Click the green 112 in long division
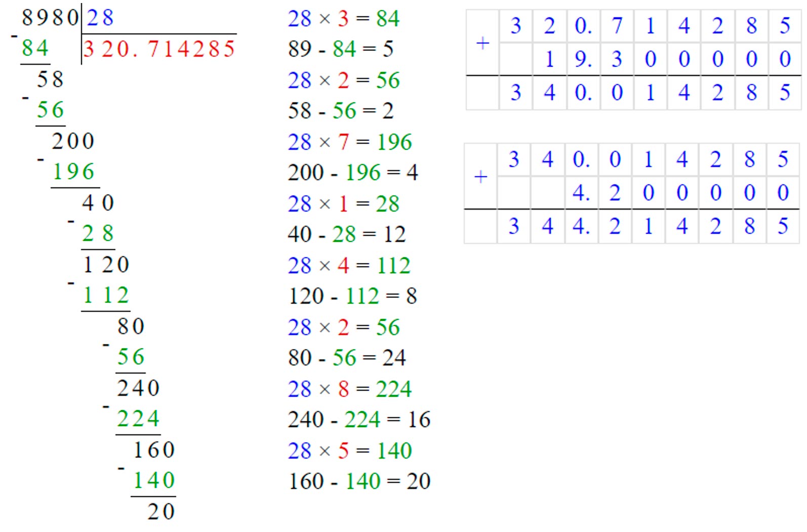The height and width of the screenshot is (532, 807). (106, 296)
